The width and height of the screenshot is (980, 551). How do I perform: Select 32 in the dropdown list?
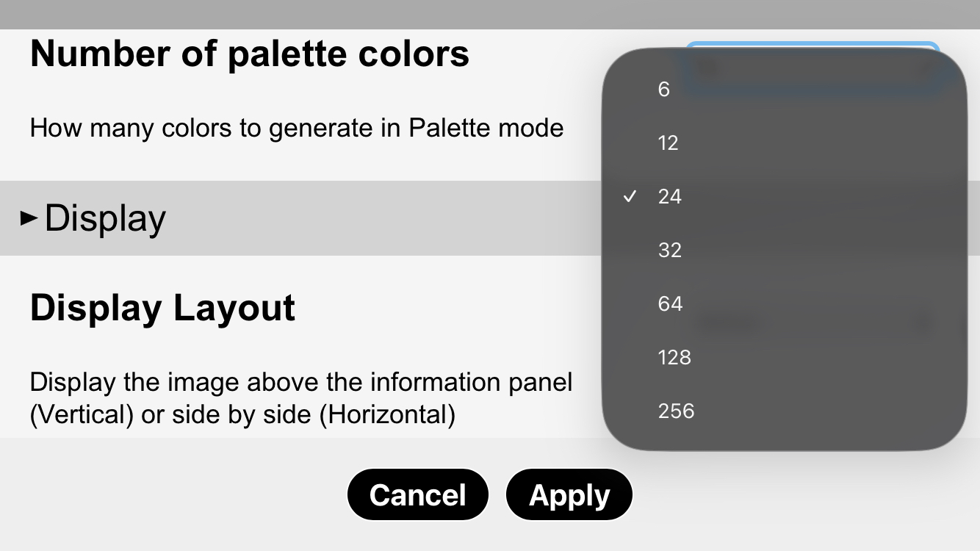[670, 251]
